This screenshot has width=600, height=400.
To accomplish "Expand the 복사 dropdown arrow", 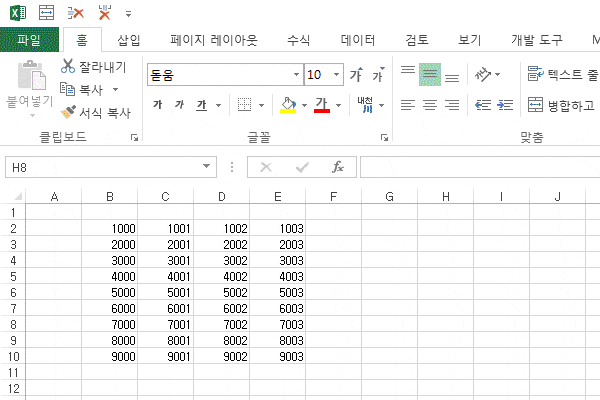I will tap(115, 90).
